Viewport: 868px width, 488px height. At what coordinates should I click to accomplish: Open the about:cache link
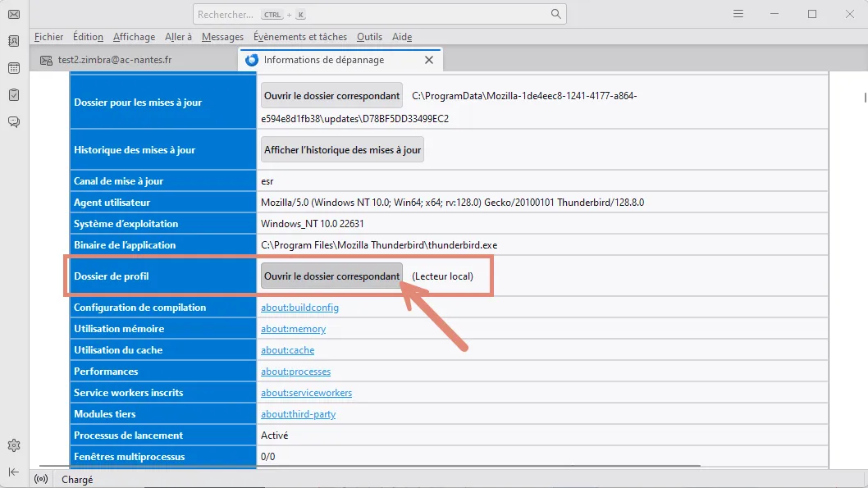click(287, 350)
